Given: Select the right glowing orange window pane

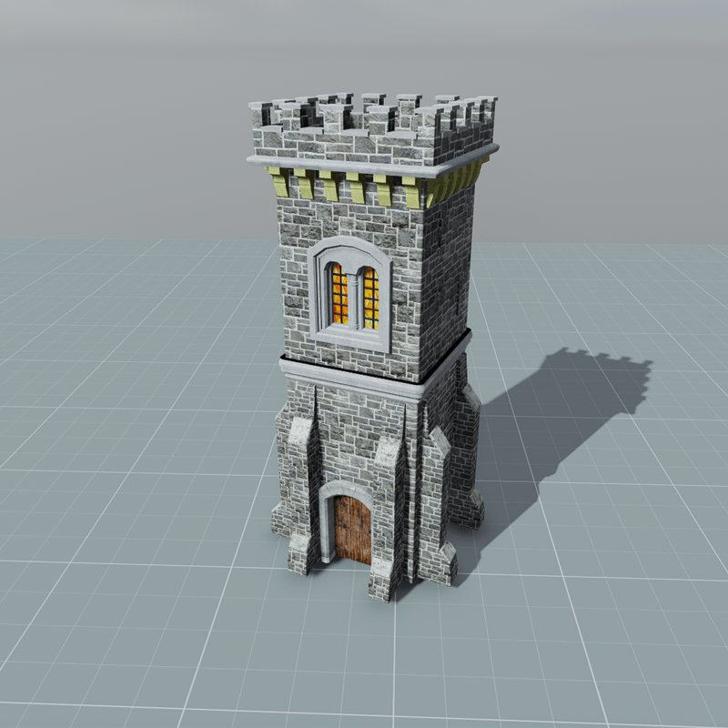Looking at the screenshot, I should coord(370,298).
